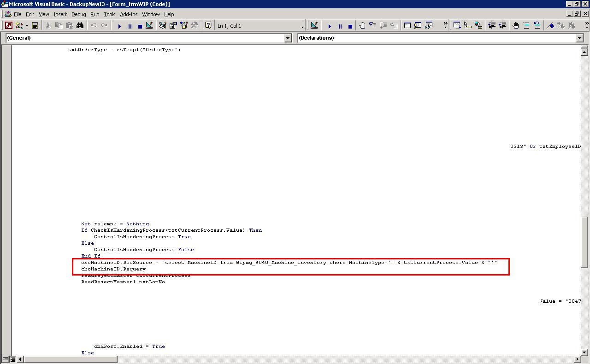The width and height of the screenshot is (590, 364).
Task: Click the Cut scissors icon
Action: 48,26
